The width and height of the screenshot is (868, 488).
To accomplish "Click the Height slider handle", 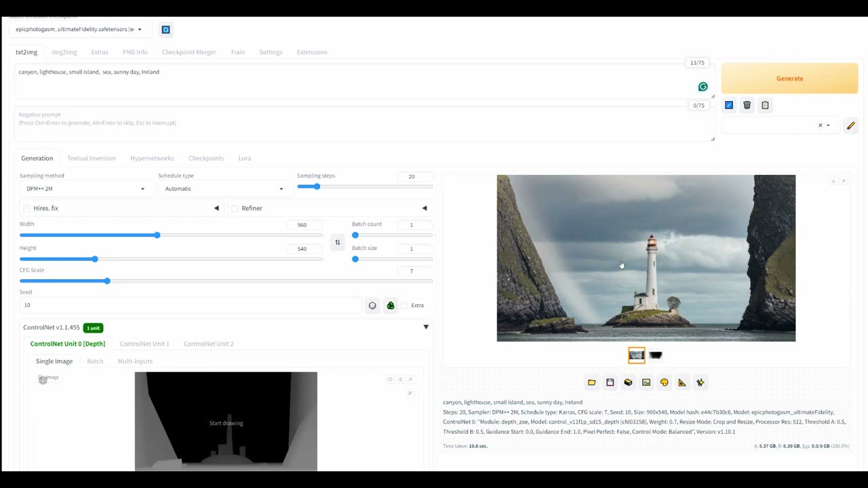I will click(x=95, y=259).
